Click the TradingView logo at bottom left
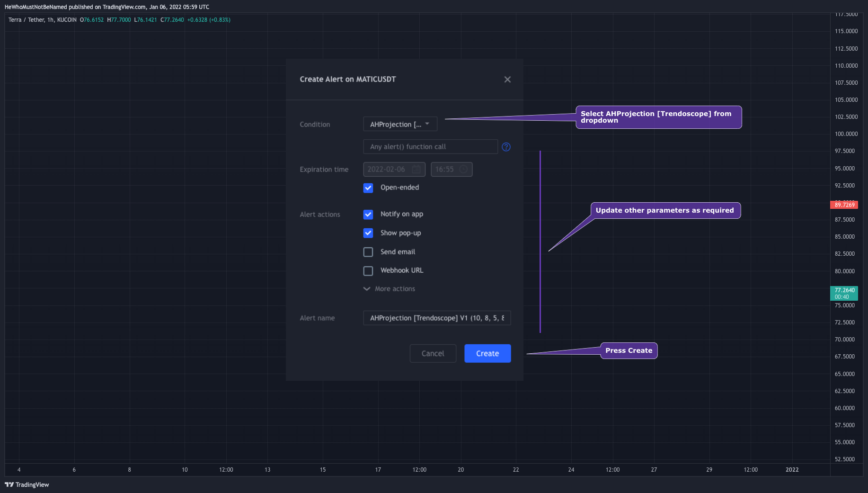This screenshot has height=493, width=868. click(x=27, y=484)
